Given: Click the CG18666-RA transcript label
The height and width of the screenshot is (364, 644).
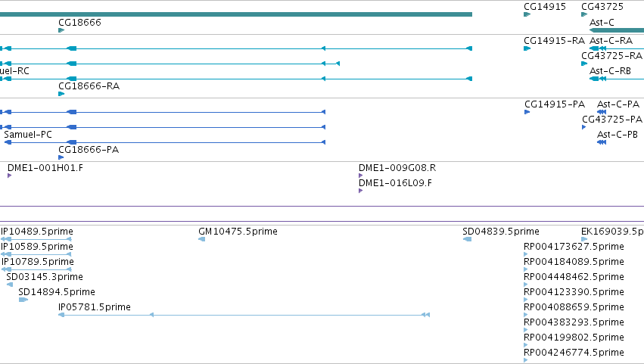Looking at the screenshot, I should point(89,86).
